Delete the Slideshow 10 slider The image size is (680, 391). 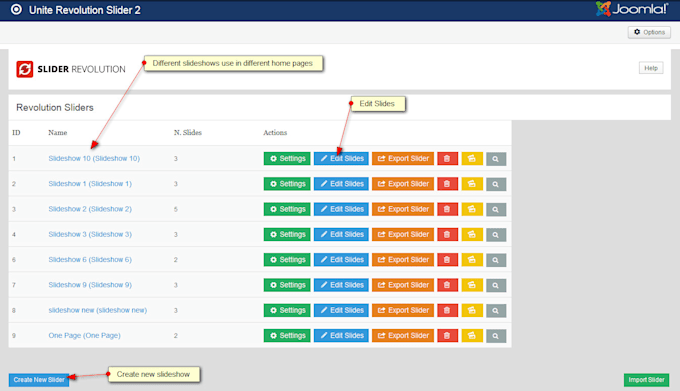pos(447,159)
